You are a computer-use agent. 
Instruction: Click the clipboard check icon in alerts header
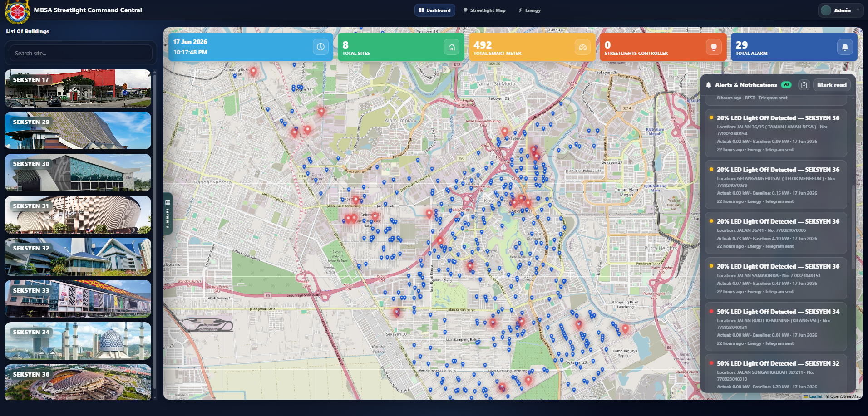click(804, 85)
